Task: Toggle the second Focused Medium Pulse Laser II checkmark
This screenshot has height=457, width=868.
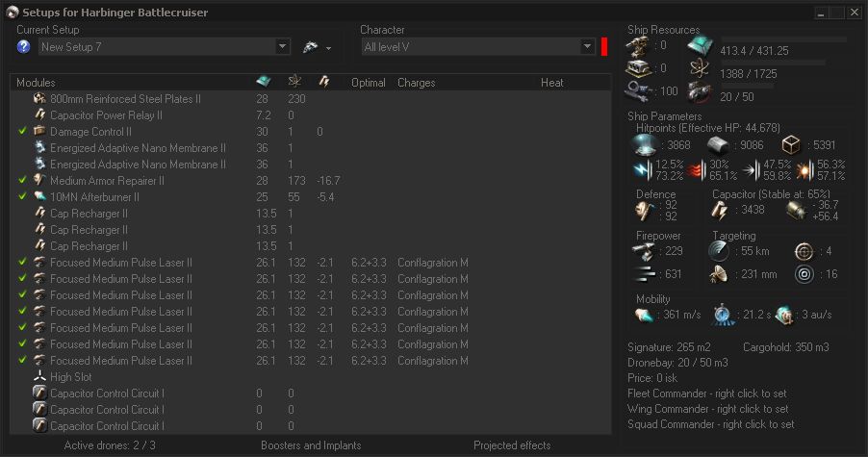Action: [x=22, y=278]
